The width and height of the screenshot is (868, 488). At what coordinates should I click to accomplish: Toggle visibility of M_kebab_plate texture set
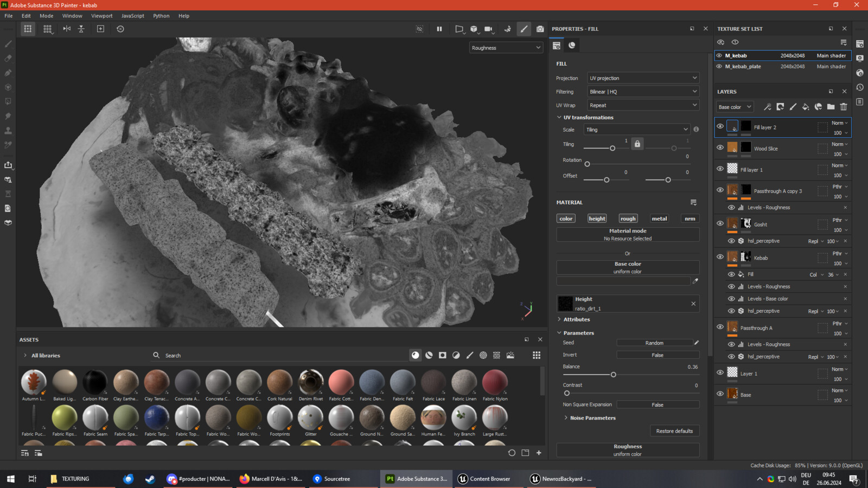pyautogui.click(x=719, y=66)
